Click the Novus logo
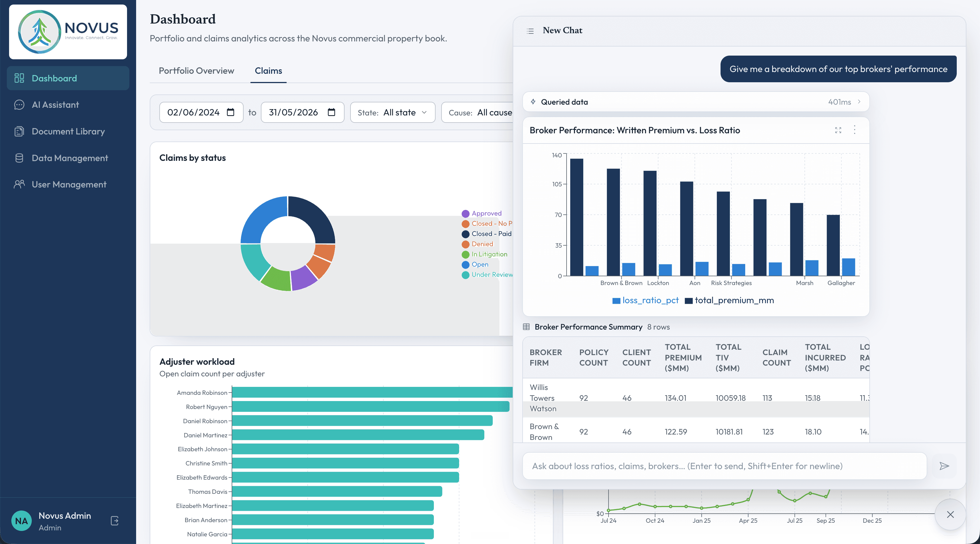980x544 pixels. [68, 32]
